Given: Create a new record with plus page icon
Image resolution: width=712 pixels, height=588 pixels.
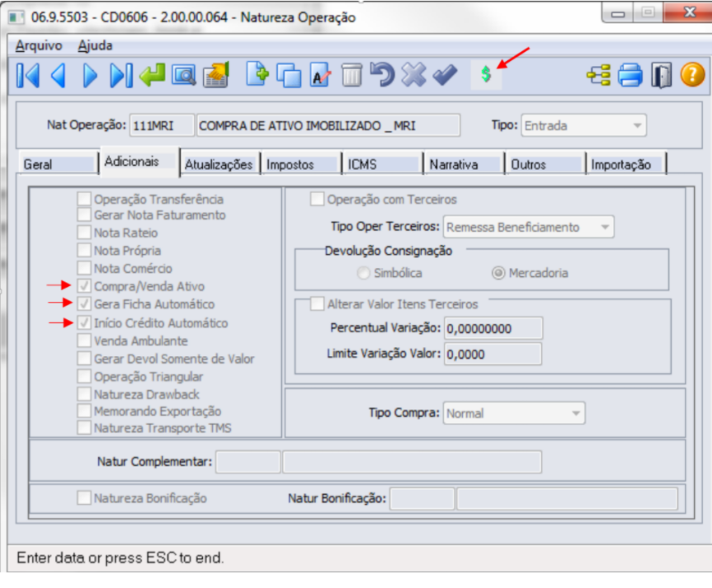Looking at the screenshot, I should point(257,73).
